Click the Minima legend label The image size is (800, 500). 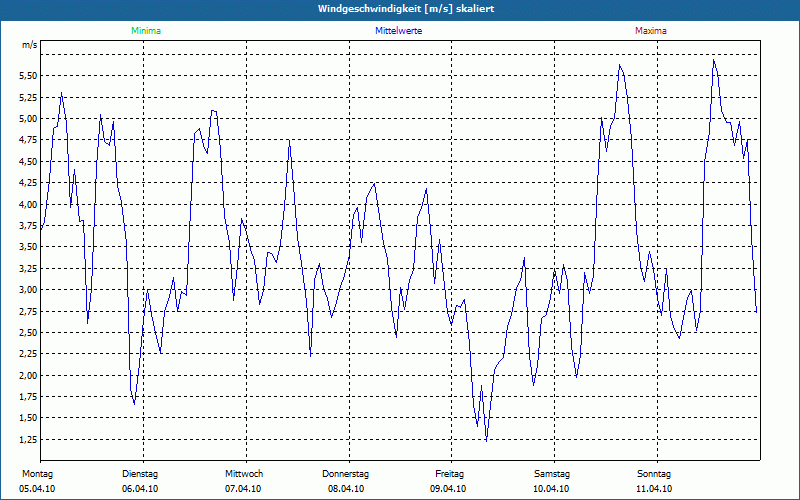(146, 31)
